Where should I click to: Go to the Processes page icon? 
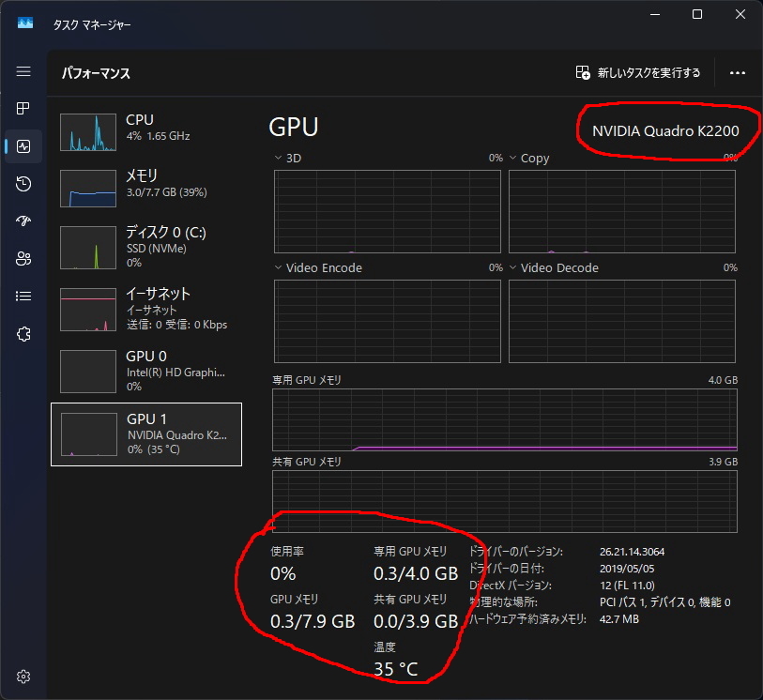23,109
